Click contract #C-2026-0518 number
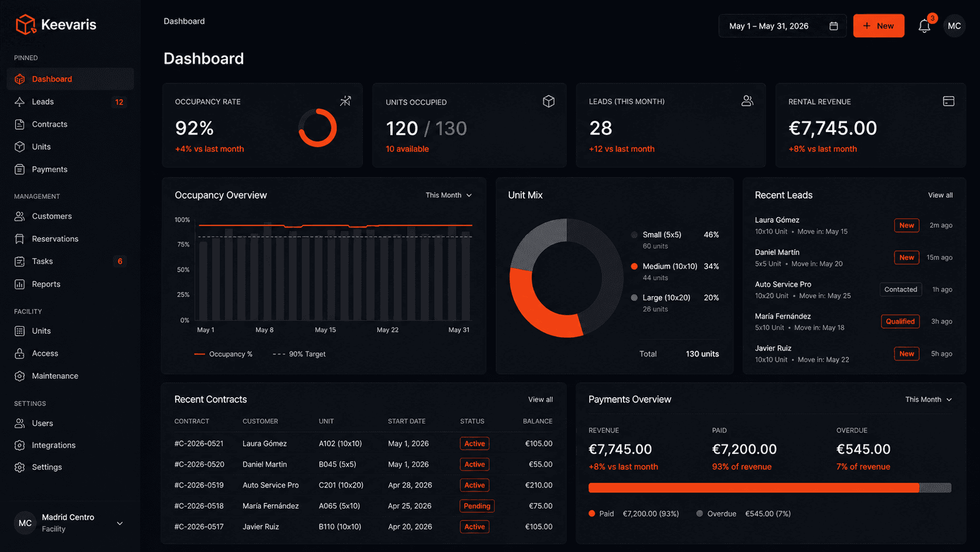980x552 pixels. [x=199, y=506]
